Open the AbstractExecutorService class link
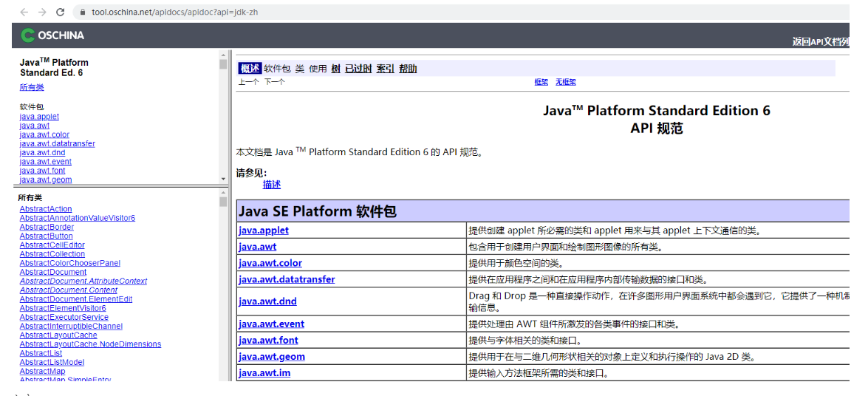868x396 pixels. [x=64, y=317]
